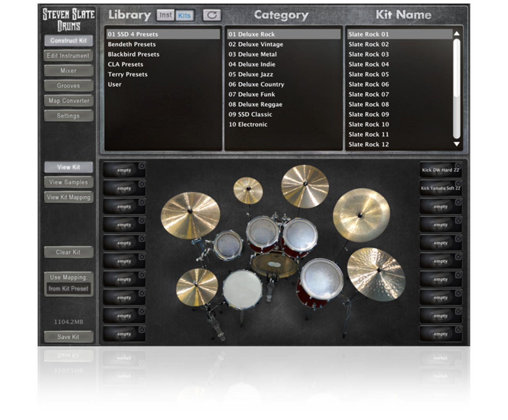This screenshot has height=420, width=508.
Task: Load the Slate Rock 03 kit
Action: pyautogui.click(x=399, y=54)
